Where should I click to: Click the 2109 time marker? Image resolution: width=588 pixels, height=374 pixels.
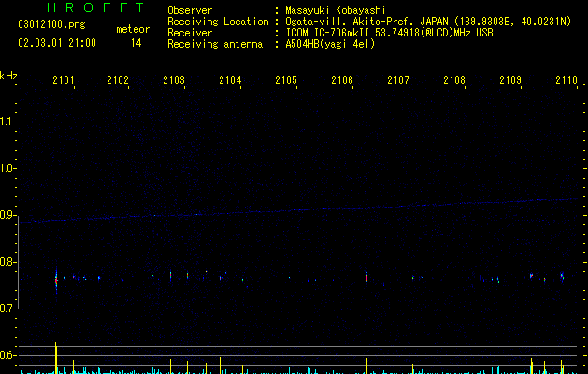(510, 79)
